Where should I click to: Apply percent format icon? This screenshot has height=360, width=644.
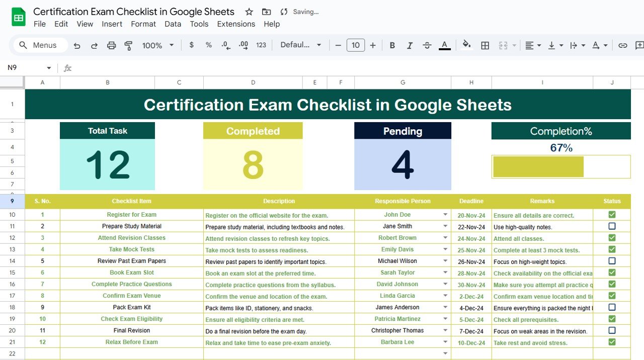pos(208,45)
